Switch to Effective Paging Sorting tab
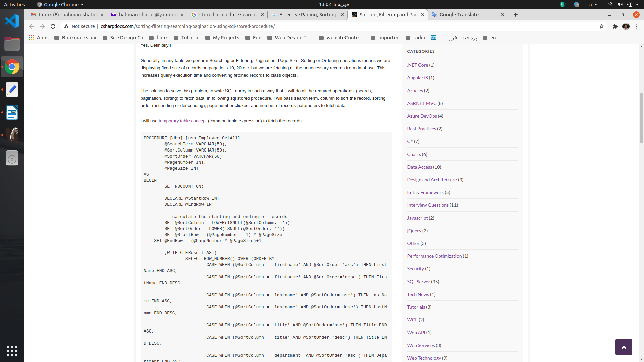The width and height of the screenshot is (644, 362). (309, 14)
